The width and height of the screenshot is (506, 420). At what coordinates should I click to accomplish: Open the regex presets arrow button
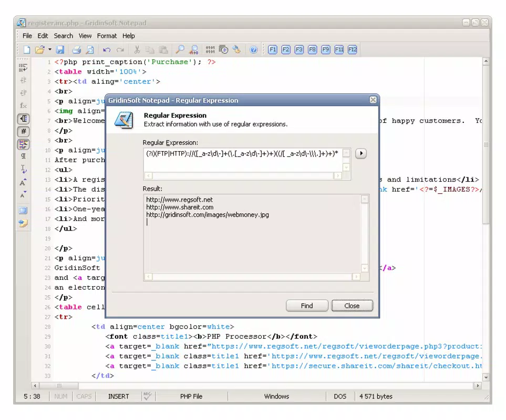pyautogui.click(x=361, y=153)
